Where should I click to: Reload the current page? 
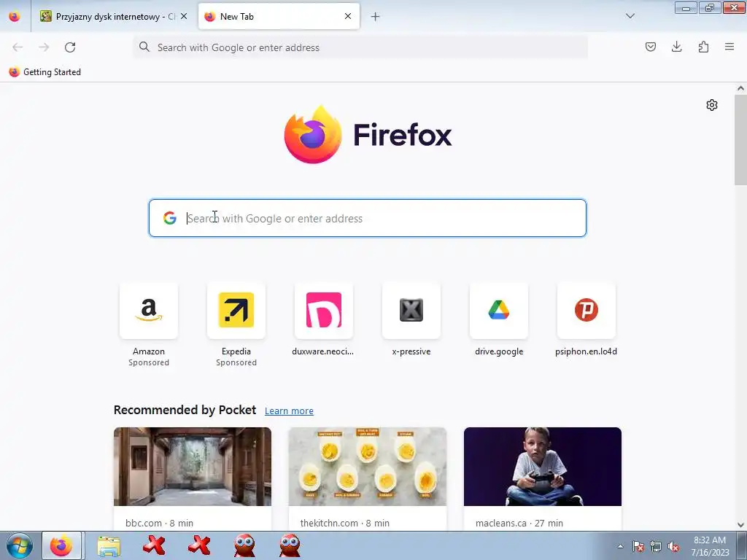70,47
